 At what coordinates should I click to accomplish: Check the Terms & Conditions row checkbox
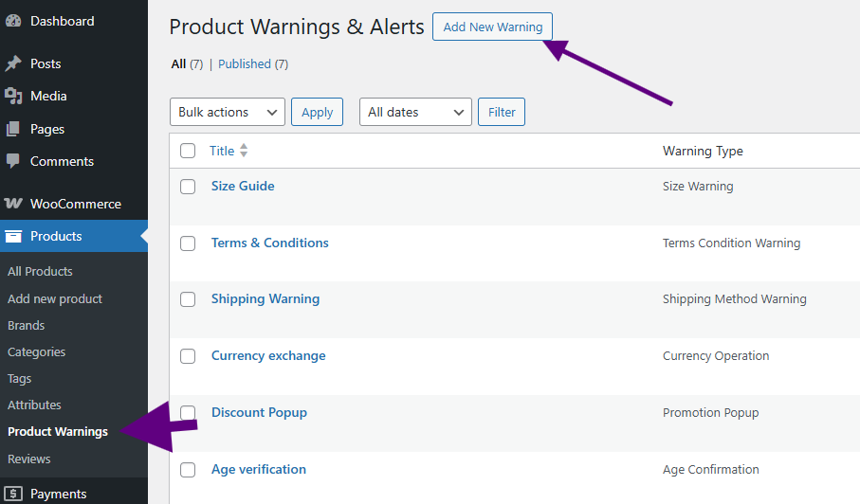coord(188,243)
